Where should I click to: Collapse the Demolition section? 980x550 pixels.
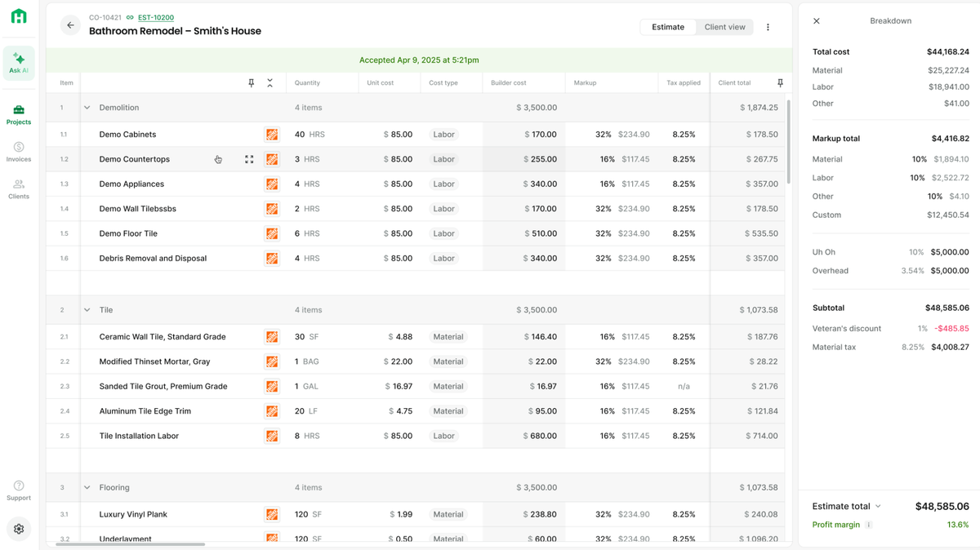(x=87, y=108)
